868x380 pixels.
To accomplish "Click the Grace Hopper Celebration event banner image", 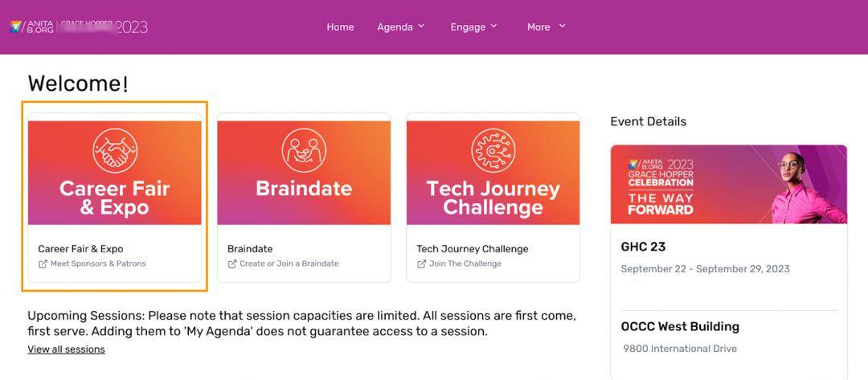I will pos(728,184).
